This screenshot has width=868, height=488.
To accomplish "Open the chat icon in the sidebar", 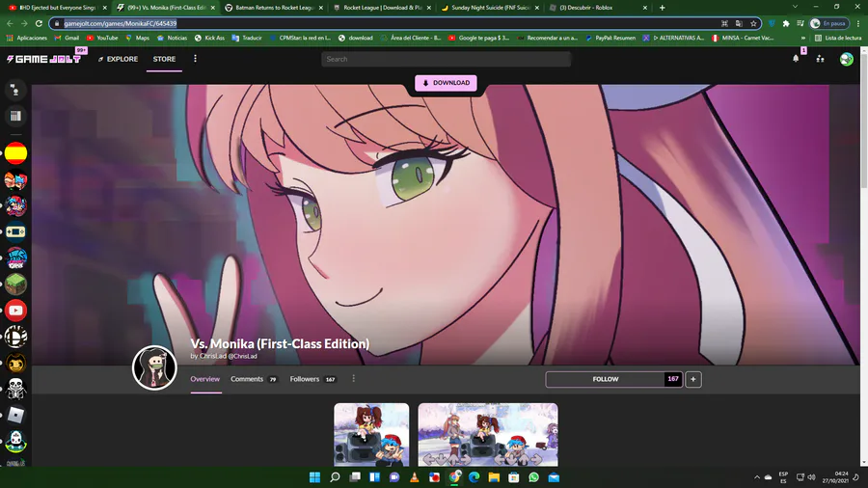I will tap(15, 90).
